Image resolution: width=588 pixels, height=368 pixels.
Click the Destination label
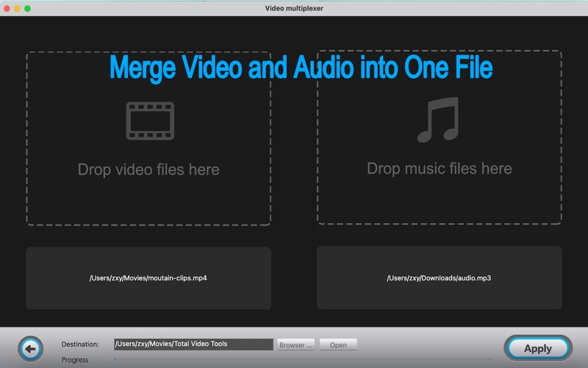[80, 344]
